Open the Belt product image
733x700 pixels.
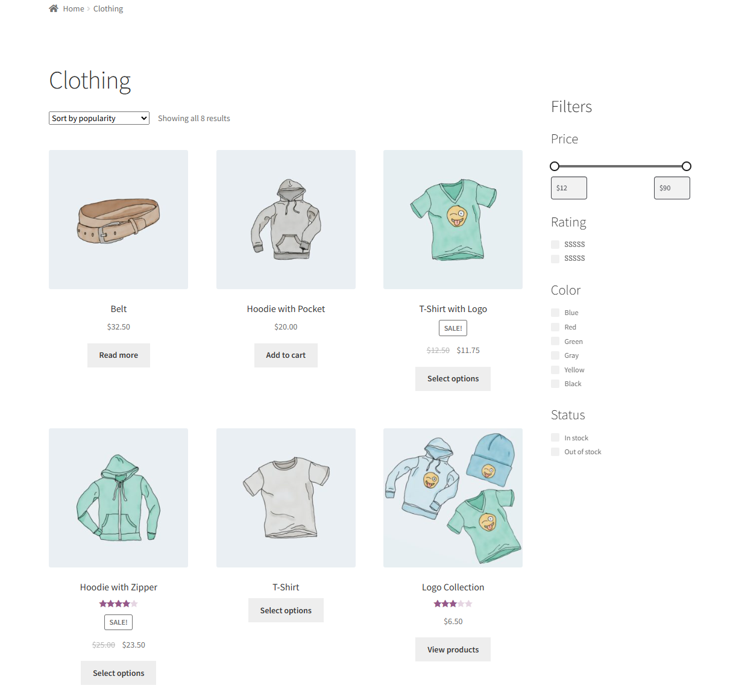[x=118, y=219]
